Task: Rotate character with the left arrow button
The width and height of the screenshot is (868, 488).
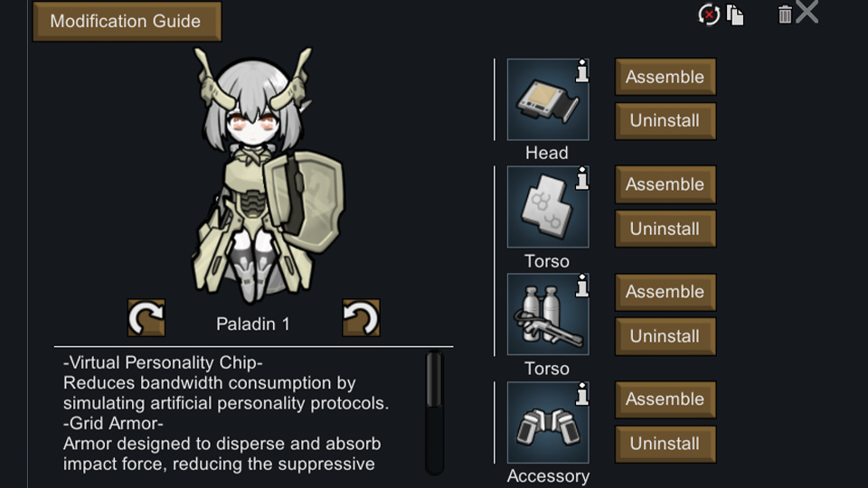Action: coord(146,317)
